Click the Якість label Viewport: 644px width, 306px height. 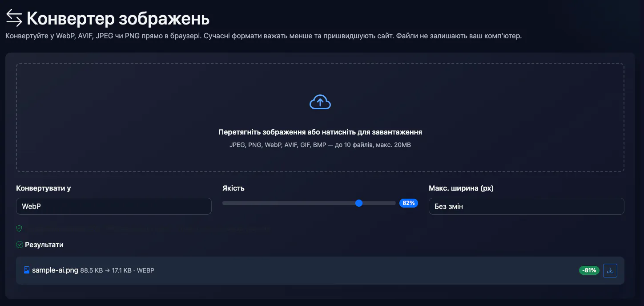pos(233,188)
